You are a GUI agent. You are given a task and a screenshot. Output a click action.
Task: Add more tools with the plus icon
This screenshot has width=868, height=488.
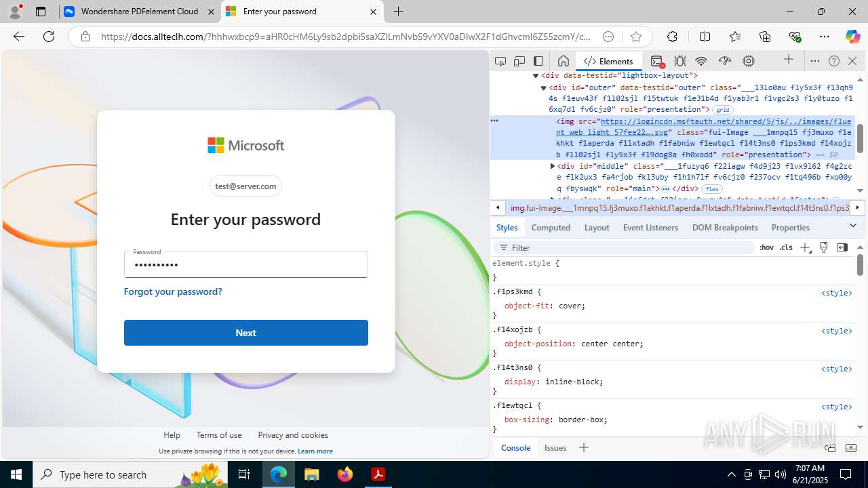click(x=789, y=60)
